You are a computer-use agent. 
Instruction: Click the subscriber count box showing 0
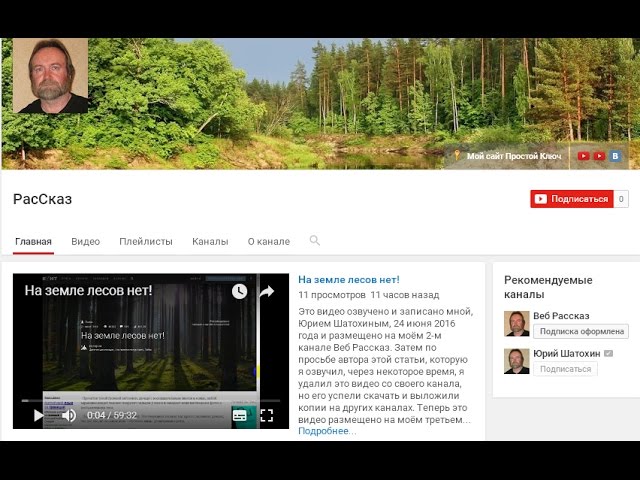621,199
